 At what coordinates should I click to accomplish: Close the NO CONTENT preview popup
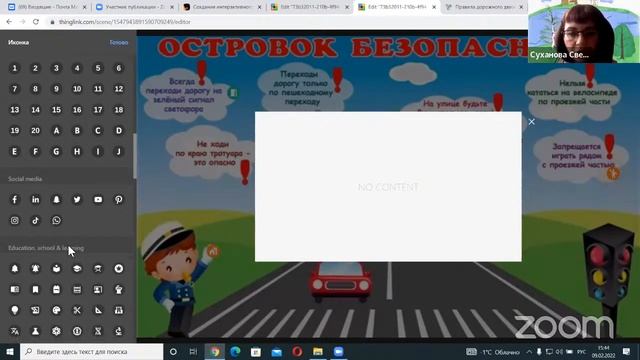tap(531, 122)
